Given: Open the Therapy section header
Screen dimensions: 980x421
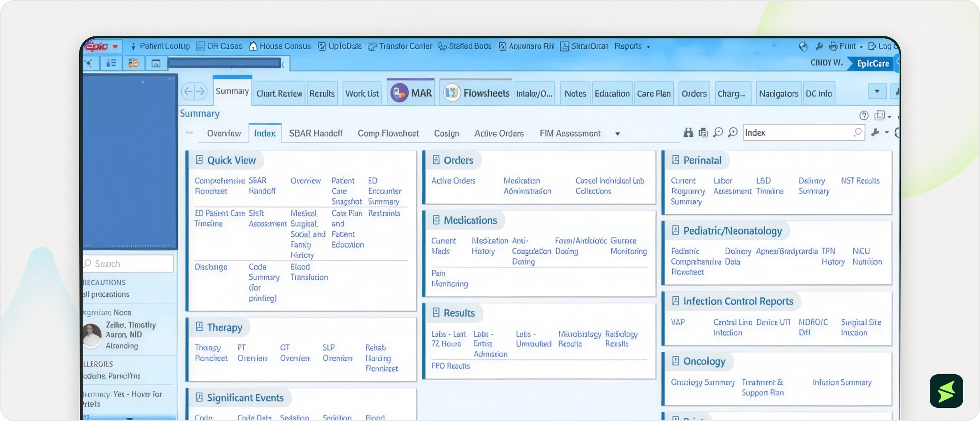Looking at the screenshot, I should (219, 327).
